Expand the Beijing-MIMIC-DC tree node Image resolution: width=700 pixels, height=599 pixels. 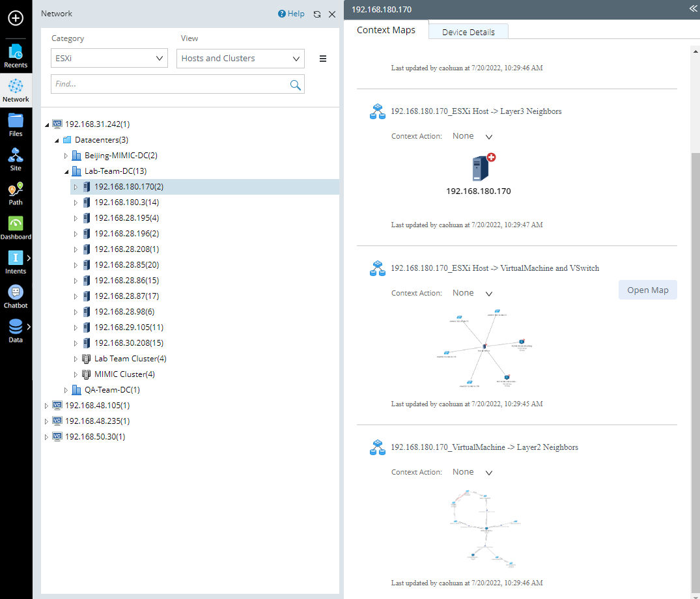click(66, 156)
